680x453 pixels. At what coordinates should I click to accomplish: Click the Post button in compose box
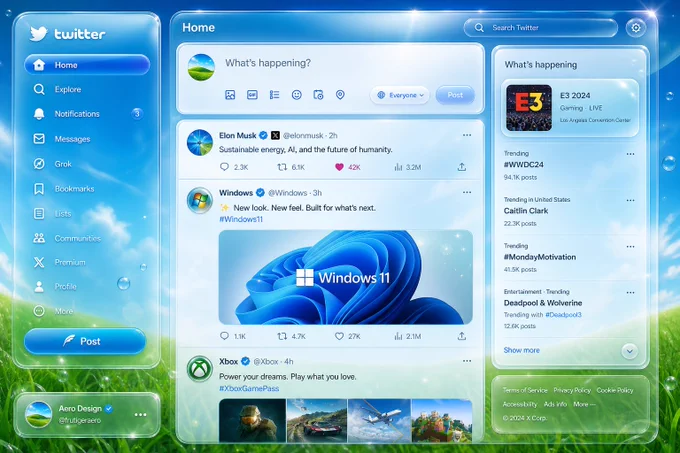coord(455,95)
